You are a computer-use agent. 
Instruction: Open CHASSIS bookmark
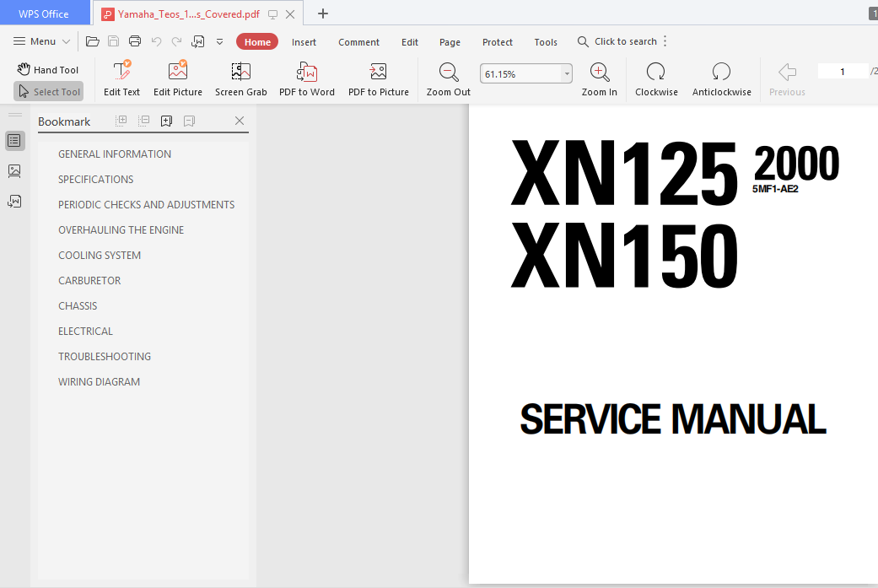pyautogui.click(x=78, y=305)
